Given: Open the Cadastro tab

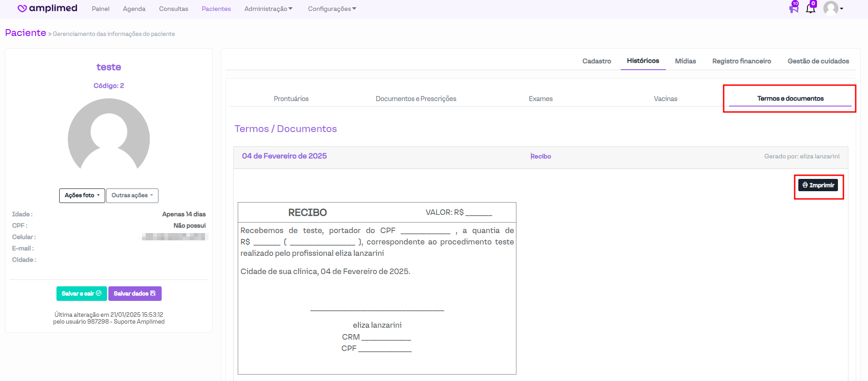Looking at the screenshot, I should point(597,61).
